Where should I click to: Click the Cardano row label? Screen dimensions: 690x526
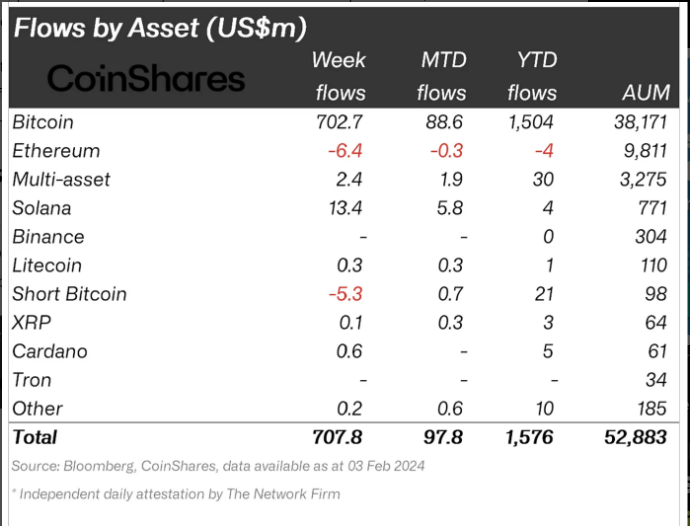[x=50, y=351]
